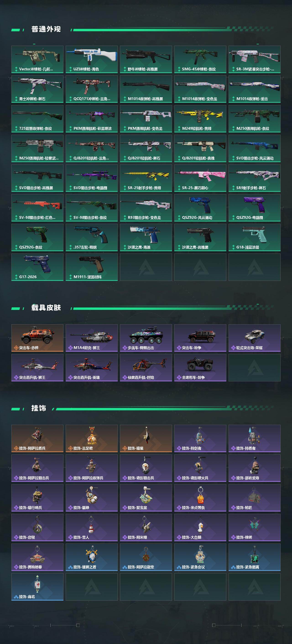
Task: Click the 挂饰-三足蟾 charm icon
Action: tap(92, 438)
